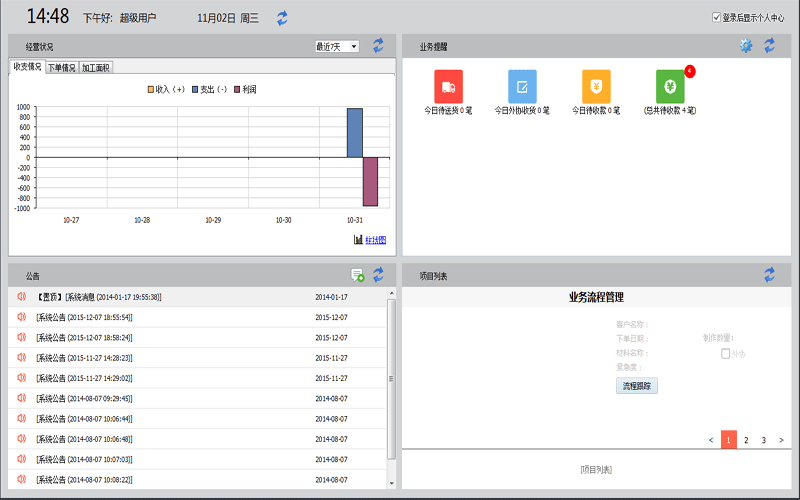Open the red 今日待送货 delivery truck icon
This screenshot has height=500, width=800.
[x=449, y=85]
